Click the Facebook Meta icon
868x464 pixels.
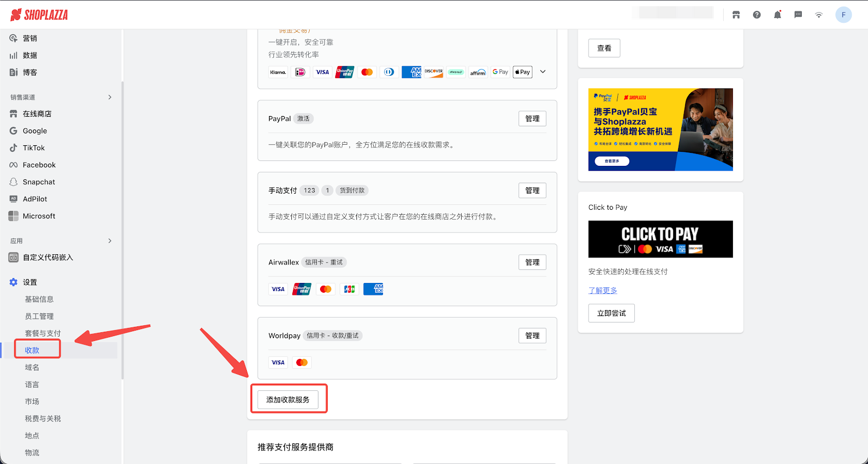[x=14, y=165]
